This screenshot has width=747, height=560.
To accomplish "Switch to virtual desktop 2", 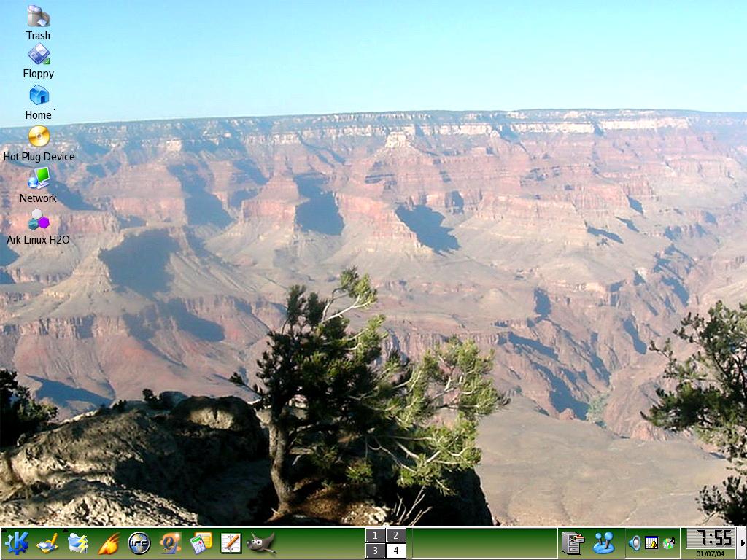I will (396, 536).
